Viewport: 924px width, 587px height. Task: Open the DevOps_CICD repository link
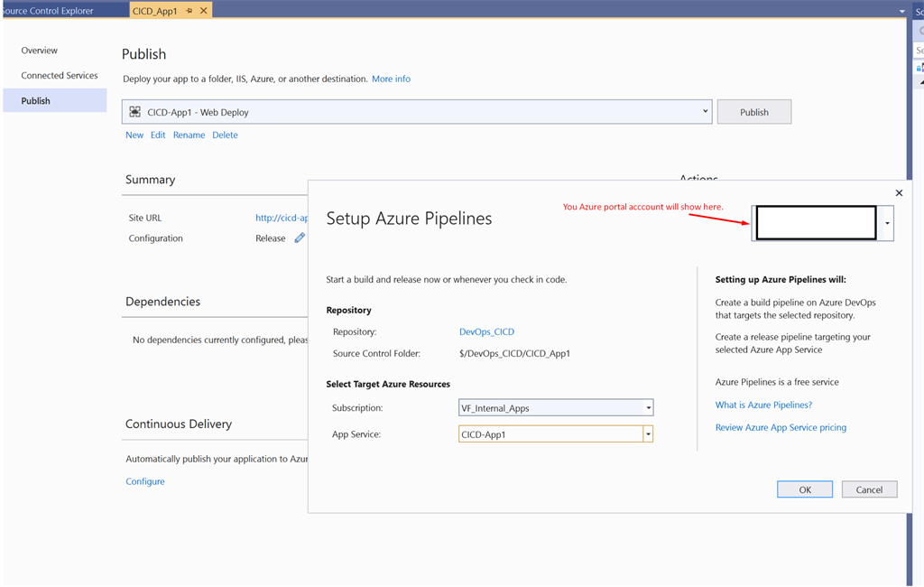tap(486, 332)
